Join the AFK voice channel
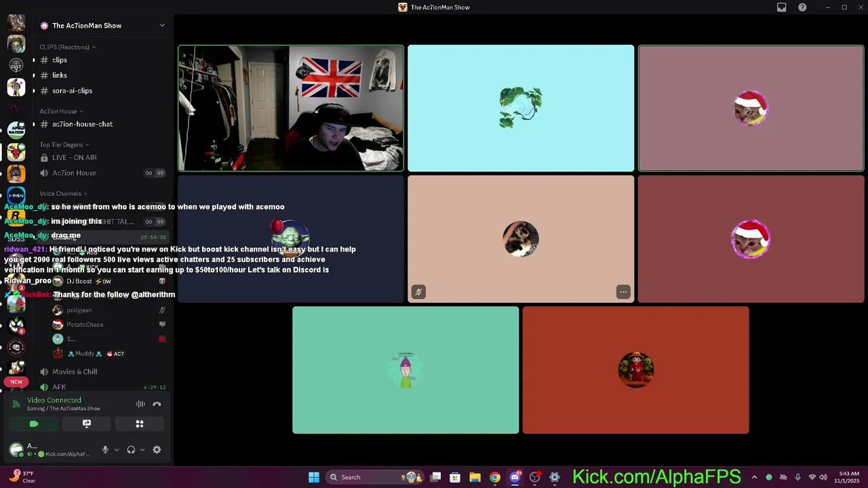Viewport: 868px width, 488px height. [x=102, y=387]
